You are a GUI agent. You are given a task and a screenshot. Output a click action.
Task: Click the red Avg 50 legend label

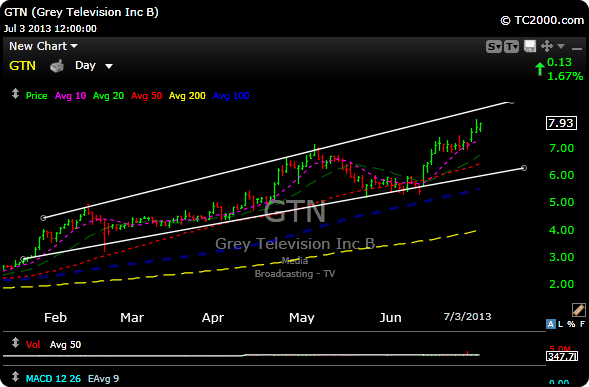[146, 96]
